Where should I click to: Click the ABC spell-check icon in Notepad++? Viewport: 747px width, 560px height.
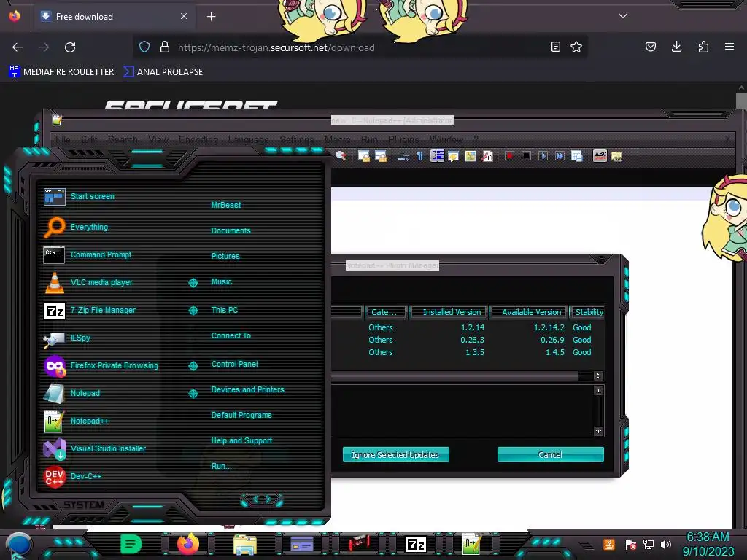tap(600, 155)
